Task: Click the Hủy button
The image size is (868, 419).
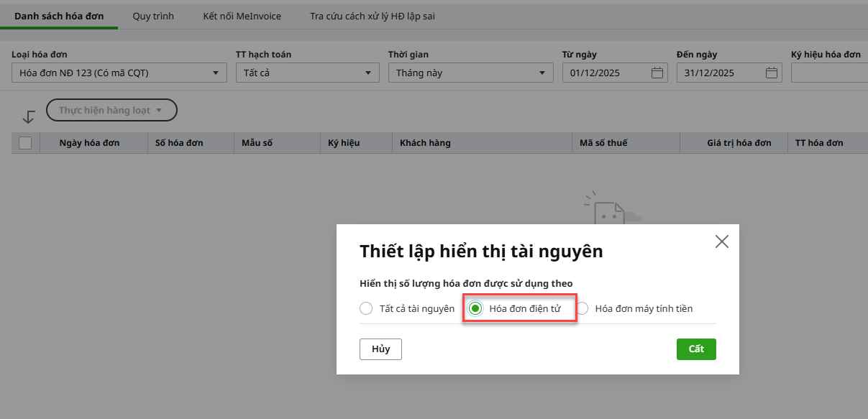Action: pos(380,349)
